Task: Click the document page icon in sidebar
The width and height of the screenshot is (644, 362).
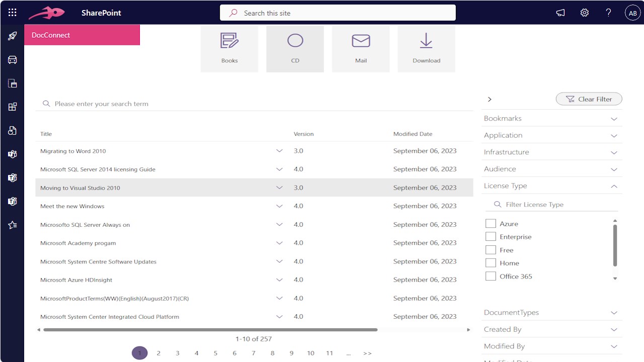Action: pyautogui.click(x=12, y=83)
